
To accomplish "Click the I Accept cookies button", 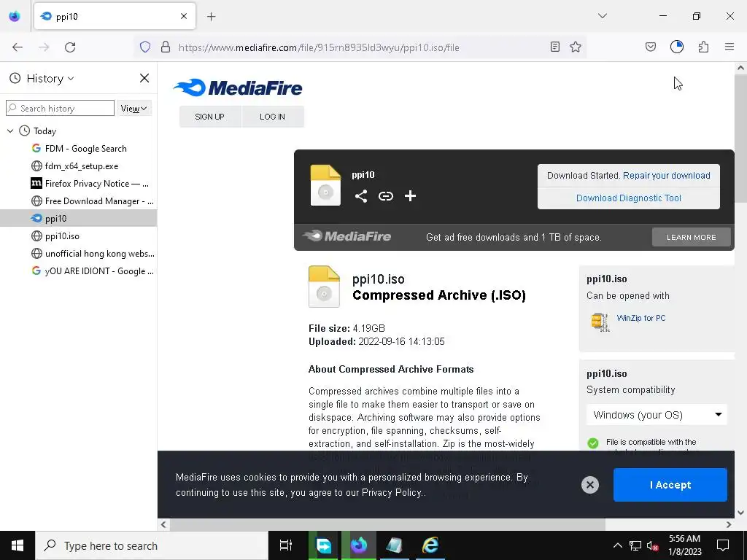I will pyautogui.click(x=670, y=485).
